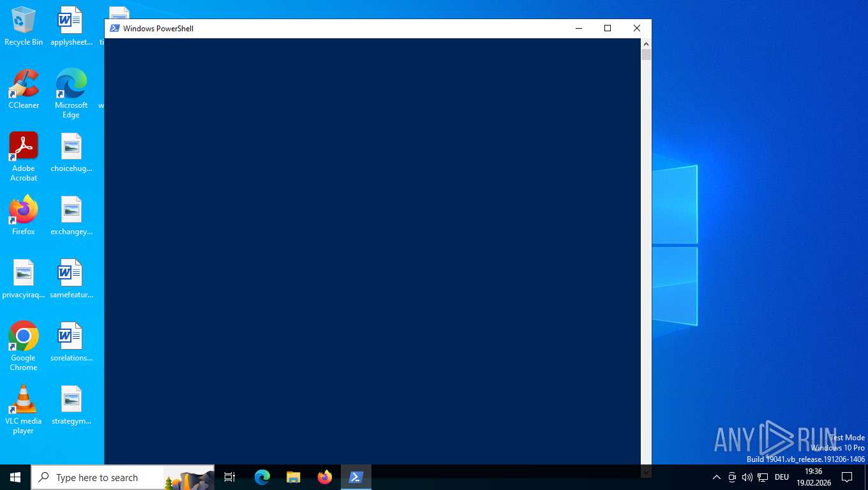Open the applysheet Word document icon

tap(71, 26)
